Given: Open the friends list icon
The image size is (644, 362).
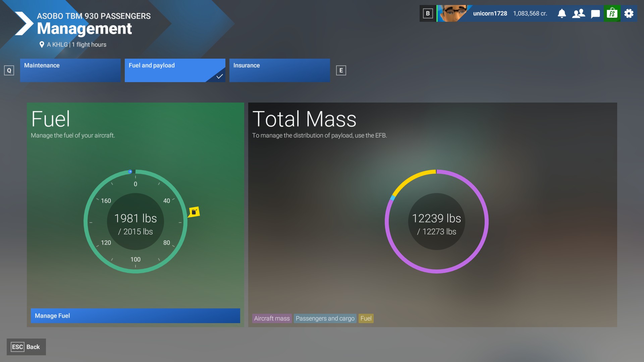Looking at the screenshot, I should click(x=579, y=13).
